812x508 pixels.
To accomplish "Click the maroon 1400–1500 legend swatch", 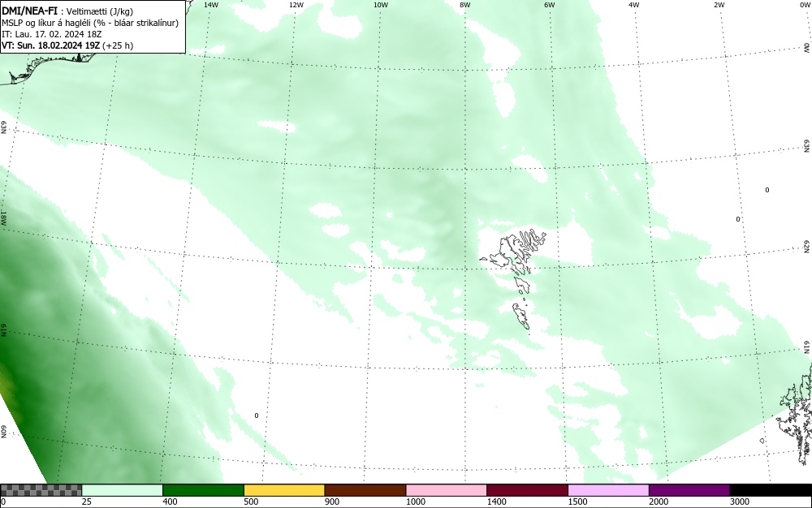I will coord(527,490).
